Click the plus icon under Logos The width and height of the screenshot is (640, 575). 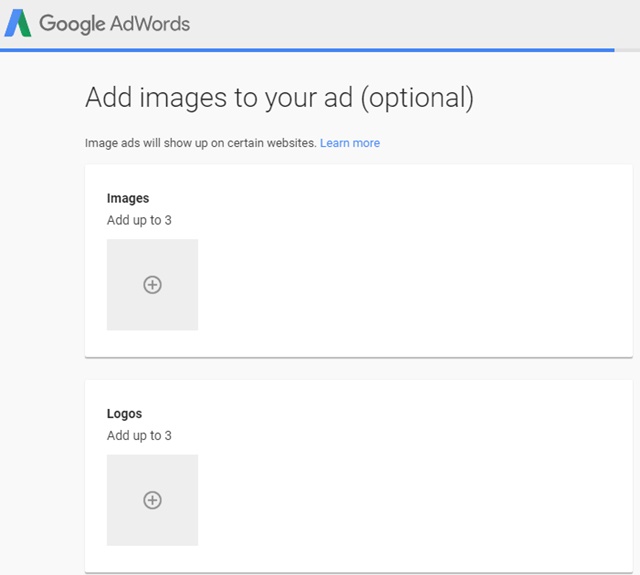coord(152,500)
